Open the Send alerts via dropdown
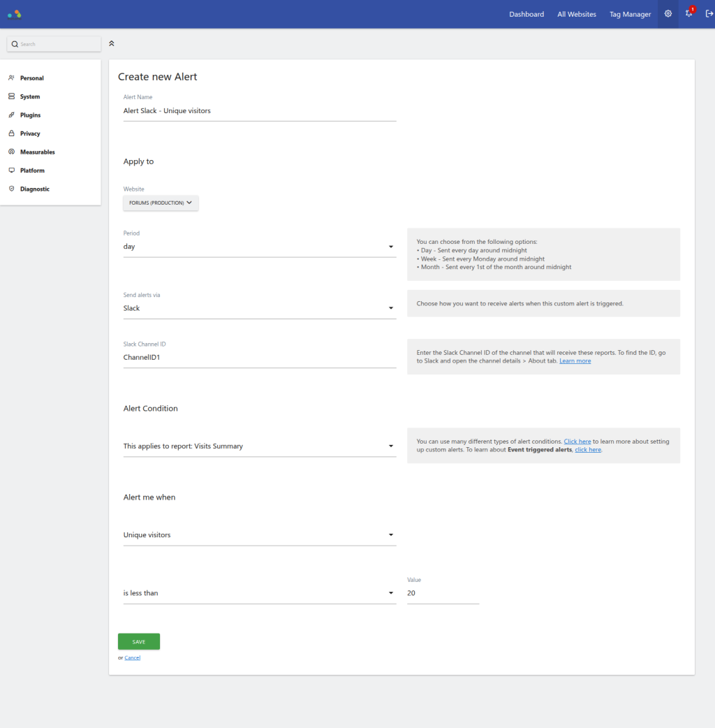The width and height of the screenshot is (715, 728). [x=259, y=308]
